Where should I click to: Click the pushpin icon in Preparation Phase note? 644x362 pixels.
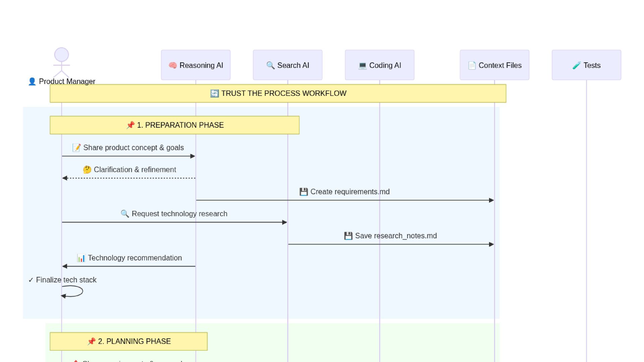point(130,125)
